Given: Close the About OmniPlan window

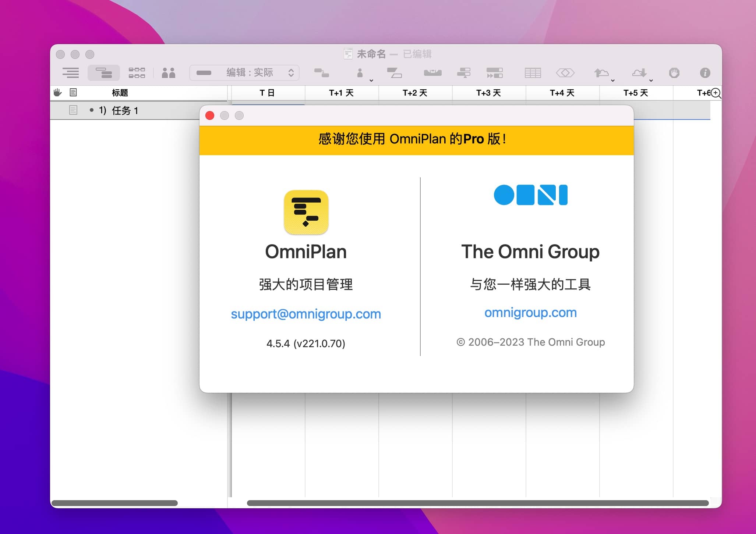Looking at the screenshot, I should point(210,116).
